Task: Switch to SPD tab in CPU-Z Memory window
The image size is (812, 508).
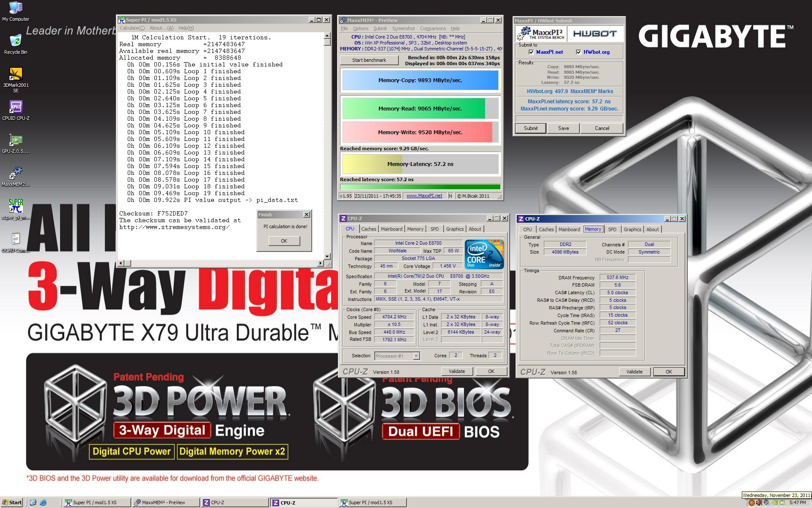Action: [612, 229]
